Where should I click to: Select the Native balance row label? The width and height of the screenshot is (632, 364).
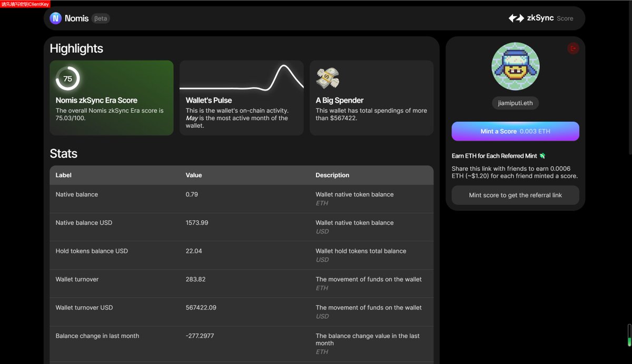(x=77, y=195)
